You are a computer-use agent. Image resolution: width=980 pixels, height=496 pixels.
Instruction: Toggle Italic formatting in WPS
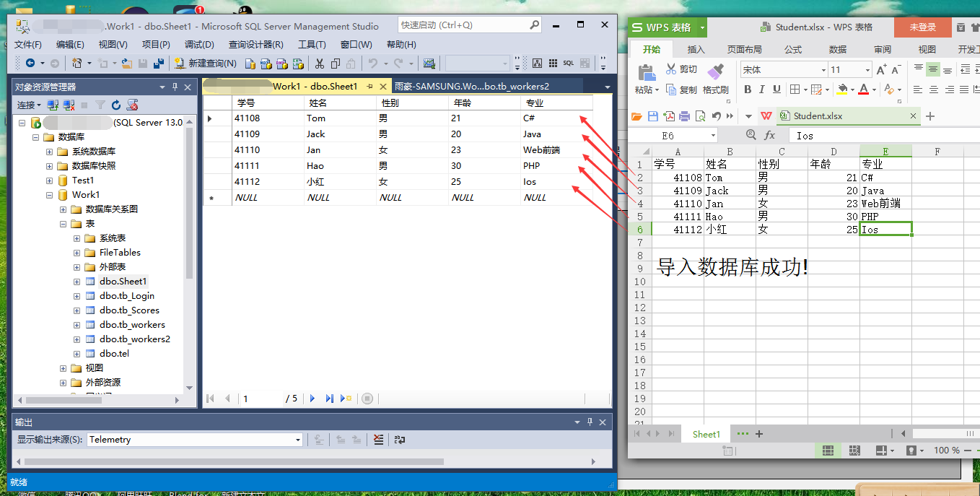762,90
